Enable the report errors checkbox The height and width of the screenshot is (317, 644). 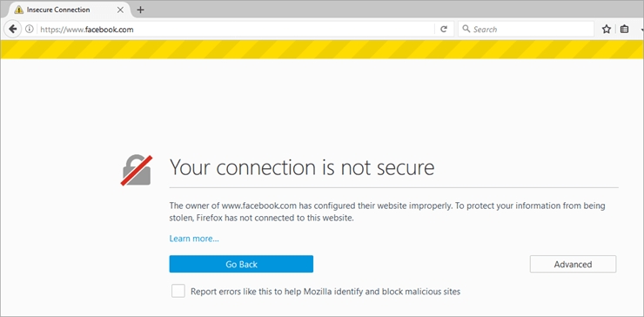pos(178,291)
